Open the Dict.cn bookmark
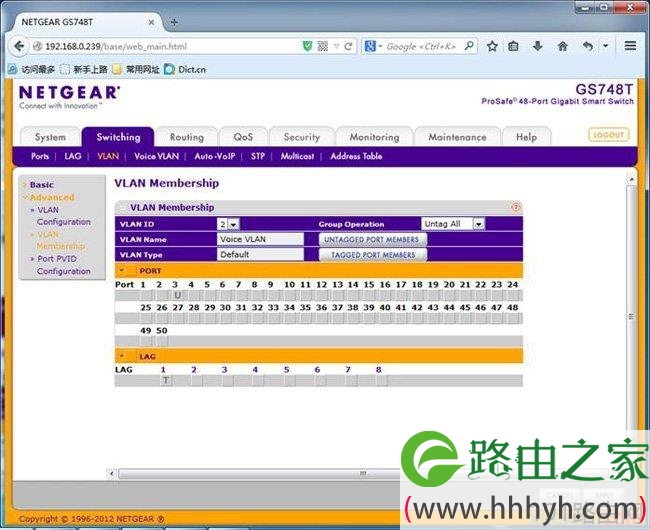 [185, 70]
